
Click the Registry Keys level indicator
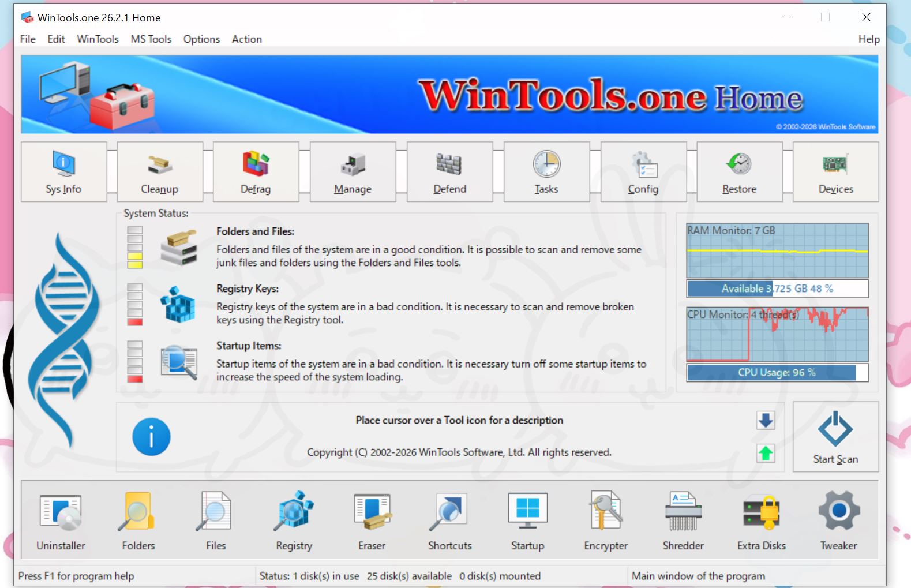(135, 305)
